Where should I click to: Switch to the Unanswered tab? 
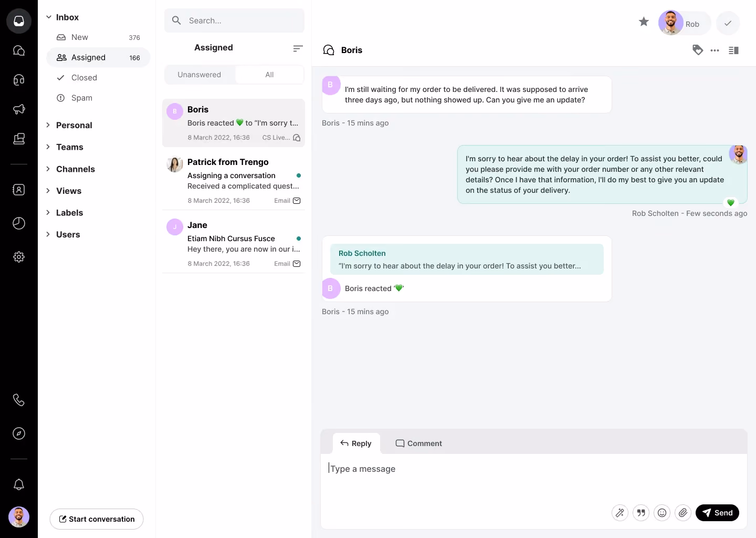tap(199, 75)
